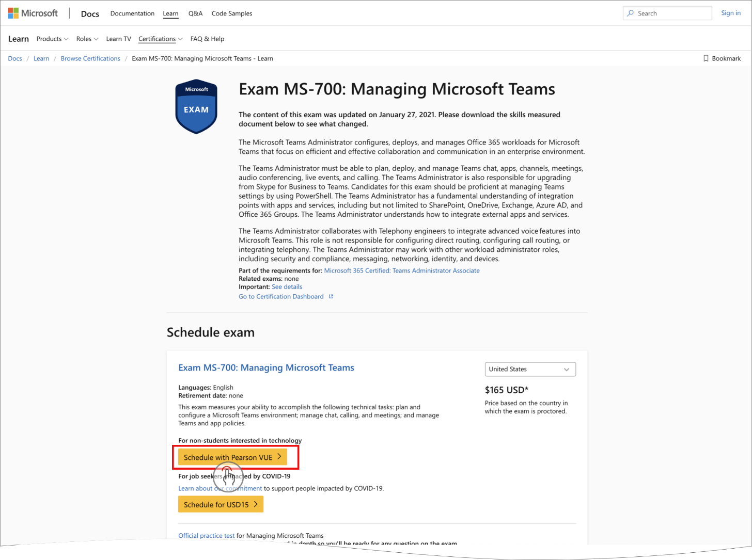
Task: Click the Languages: English text
Action: coord(206,388)
